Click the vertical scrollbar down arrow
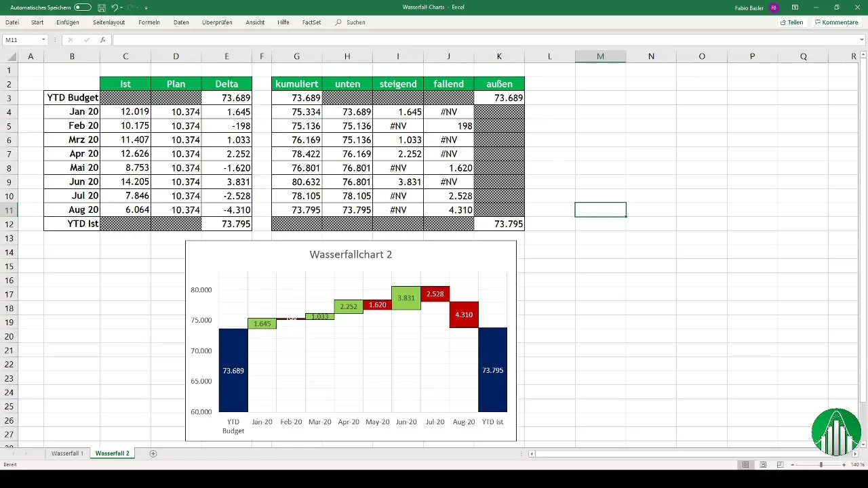 pyautogui.click(x=863, y=444)
